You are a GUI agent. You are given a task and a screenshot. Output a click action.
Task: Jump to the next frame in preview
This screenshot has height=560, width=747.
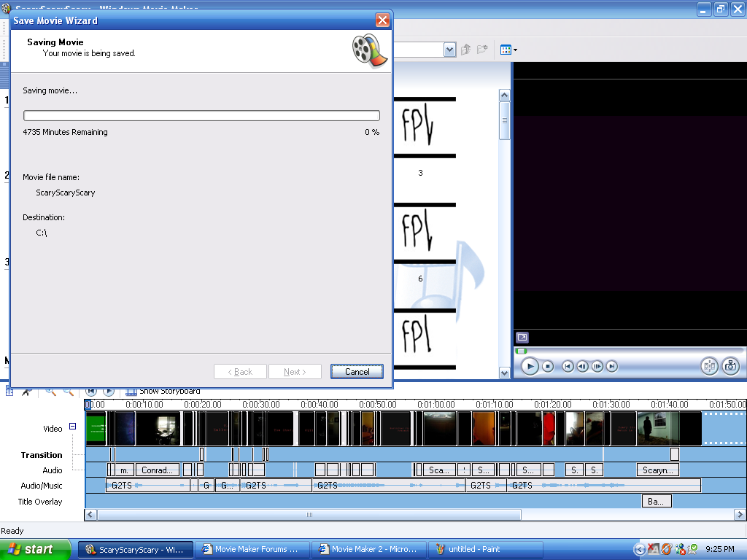tap(597, 366)
